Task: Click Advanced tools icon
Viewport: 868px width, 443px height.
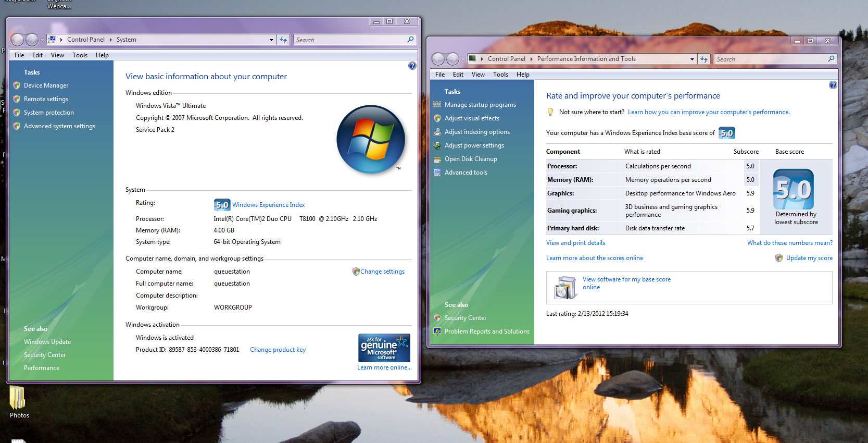Action: pos(437,173)
